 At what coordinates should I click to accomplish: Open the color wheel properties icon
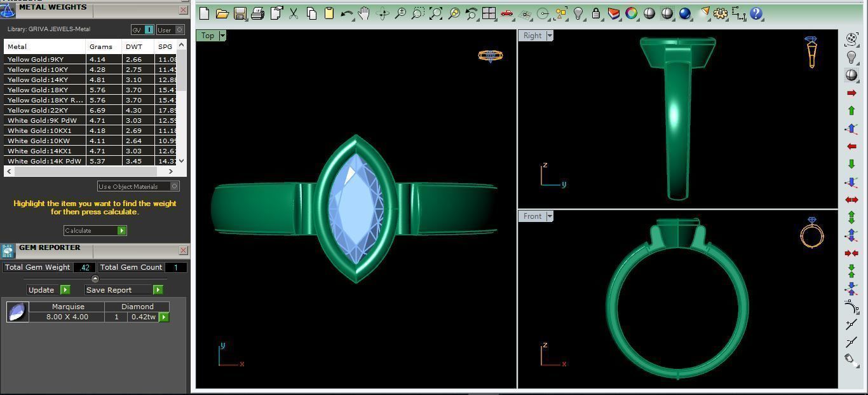pyautogui.click(x=632, y=13)
